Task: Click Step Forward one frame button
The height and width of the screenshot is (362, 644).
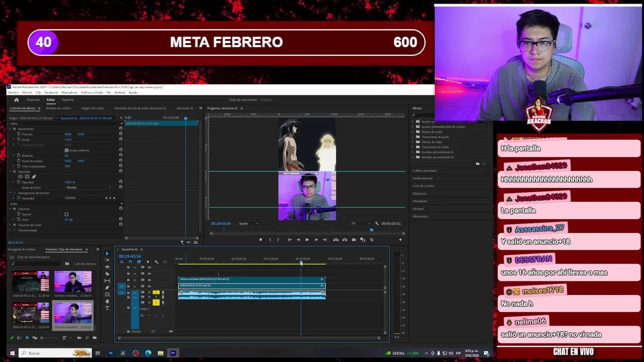Action: point(316,240)
